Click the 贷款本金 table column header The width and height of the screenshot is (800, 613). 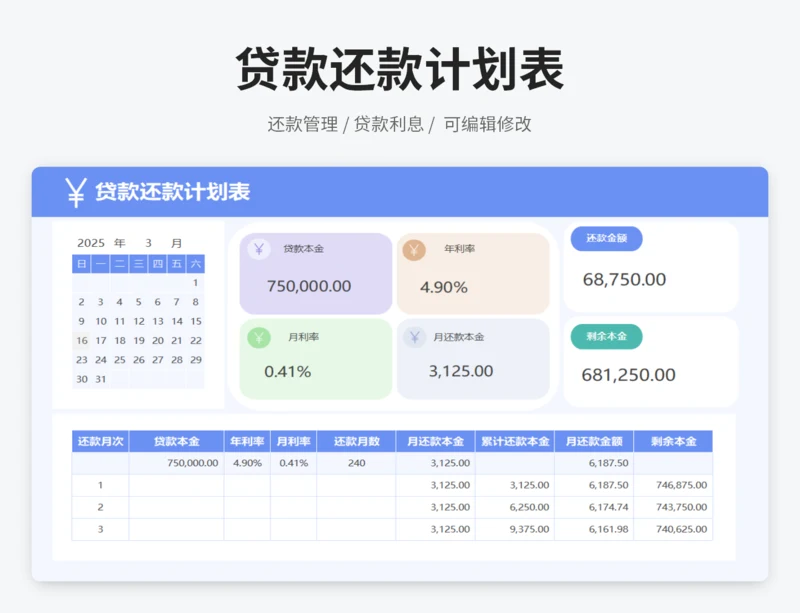click(177, 442)
